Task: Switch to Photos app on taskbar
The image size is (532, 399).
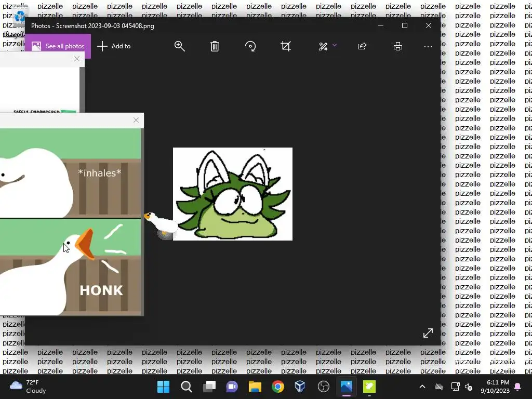Action: point(347,387)
